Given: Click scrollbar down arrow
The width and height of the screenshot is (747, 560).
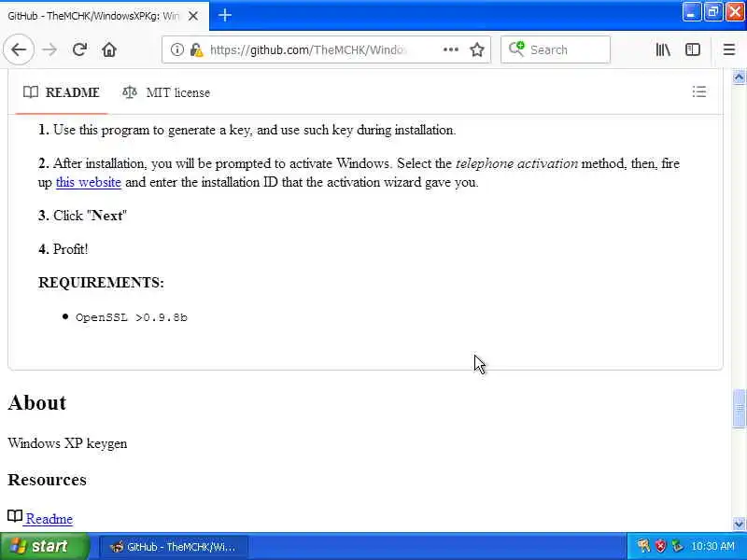Looking at the screenshot, I should 739,524.
